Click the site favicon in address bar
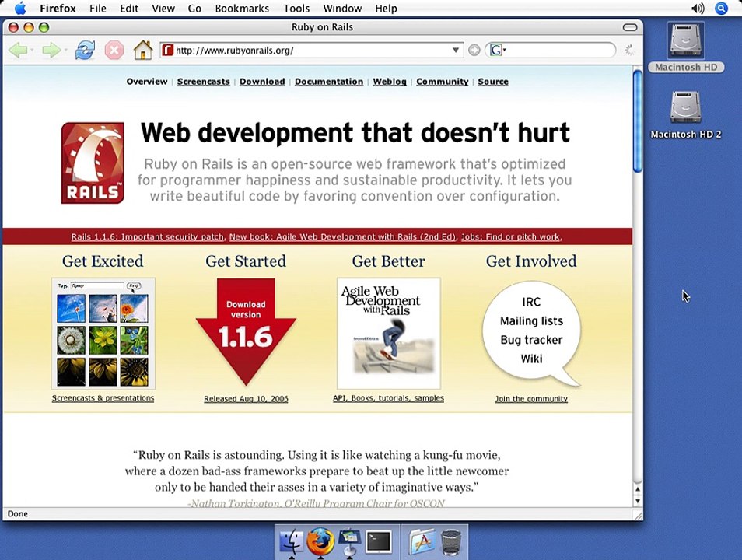 (167, 50)
